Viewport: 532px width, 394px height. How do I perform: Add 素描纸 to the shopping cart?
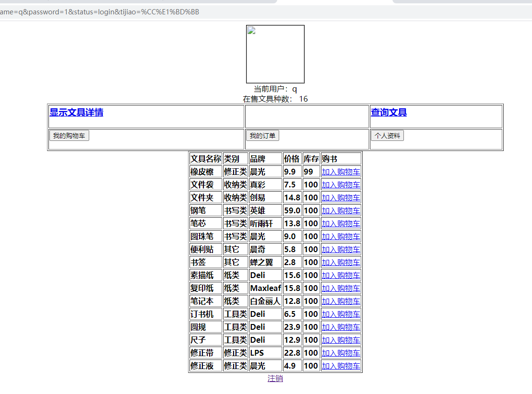341,276
